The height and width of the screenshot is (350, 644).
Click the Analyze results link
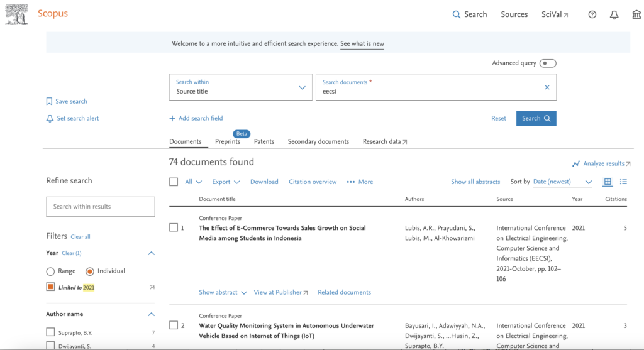pyautogui.click(x=602, y=163)
